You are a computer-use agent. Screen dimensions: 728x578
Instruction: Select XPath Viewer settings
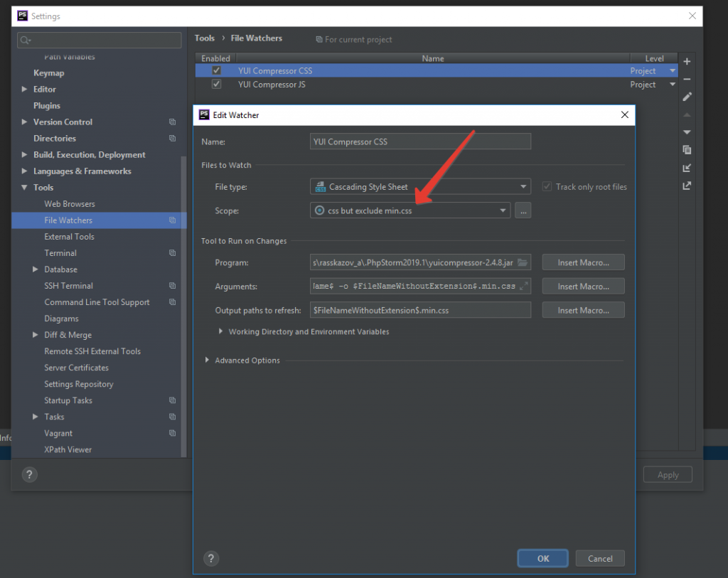68,449
